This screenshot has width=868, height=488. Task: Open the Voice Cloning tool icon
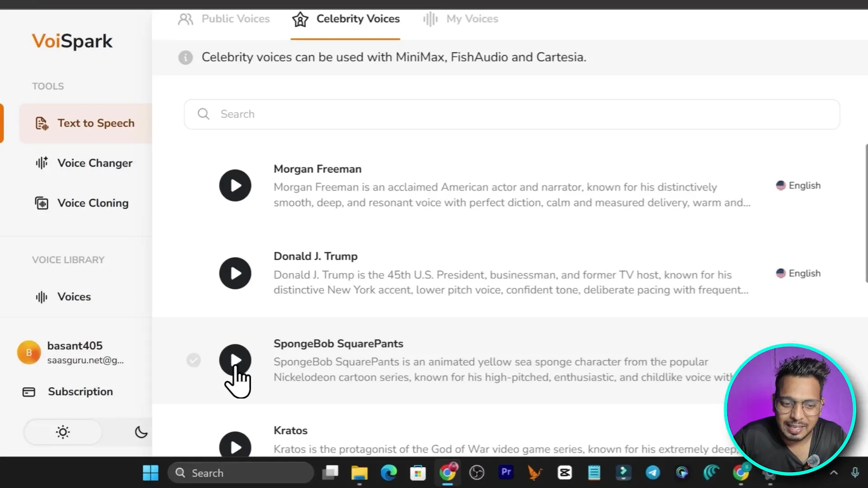pos(42,203)
